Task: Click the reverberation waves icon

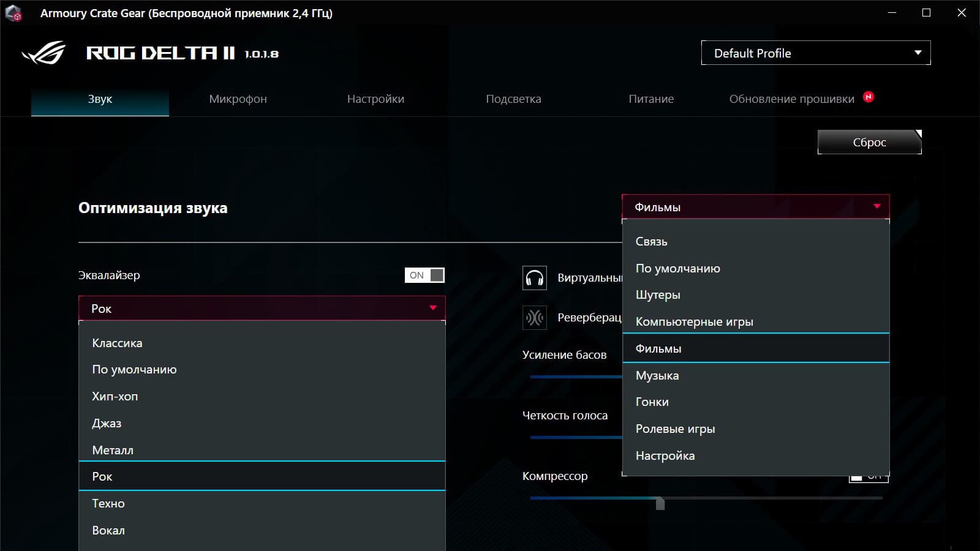Action: pyautogui.click(x=535, y=318)
